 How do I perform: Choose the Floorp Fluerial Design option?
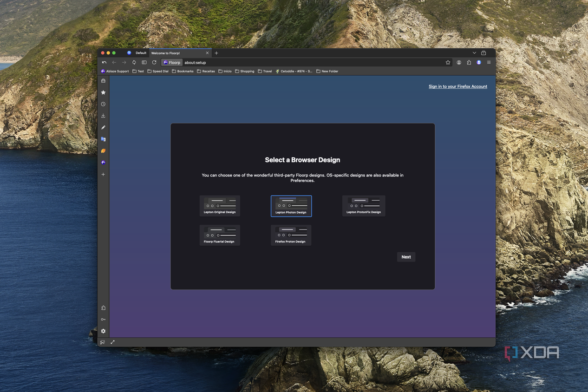point(220,235)
